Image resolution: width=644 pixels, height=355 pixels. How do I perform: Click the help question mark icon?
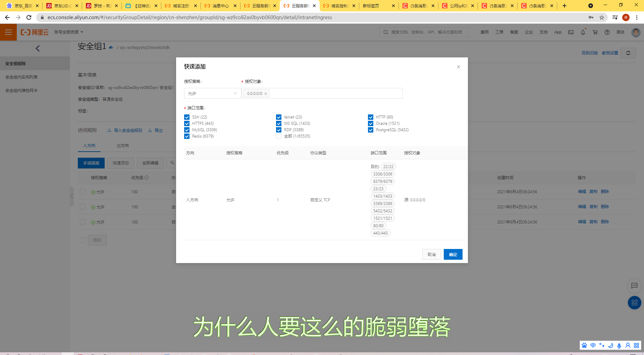tap(607, 32)
